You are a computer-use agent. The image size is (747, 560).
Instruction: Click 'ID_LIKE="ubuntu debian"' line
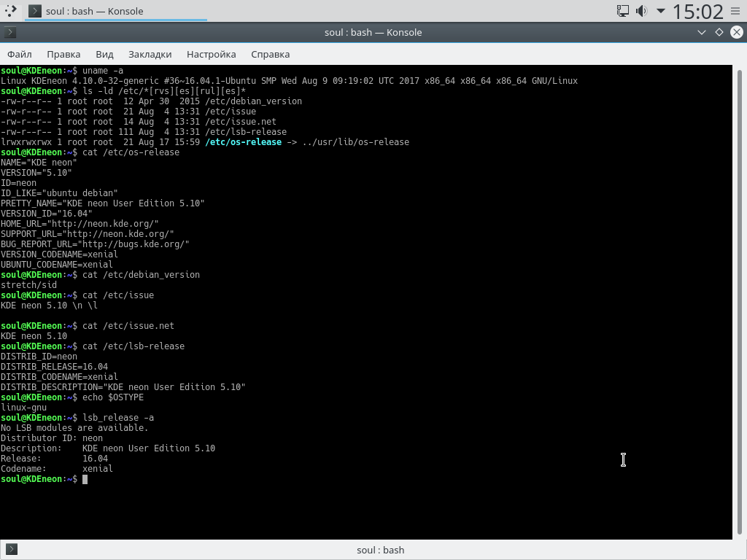(x=59, y=192)
